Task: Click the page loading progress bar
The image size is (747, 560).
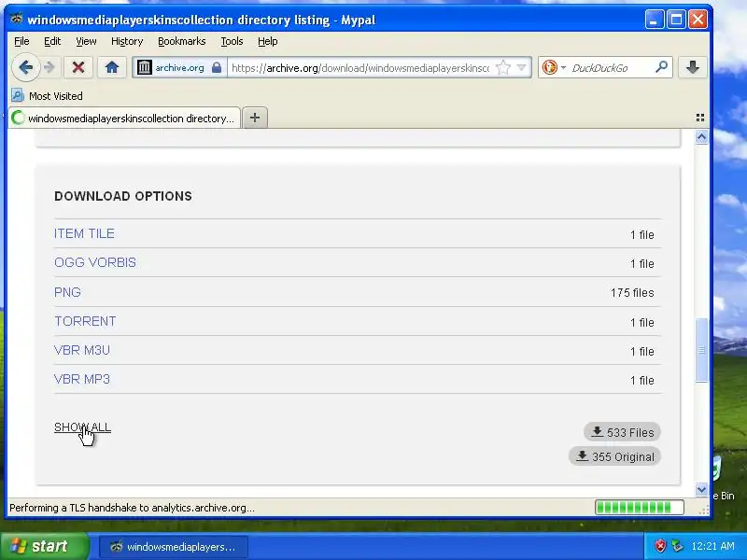Action: (x=640, y=508)
